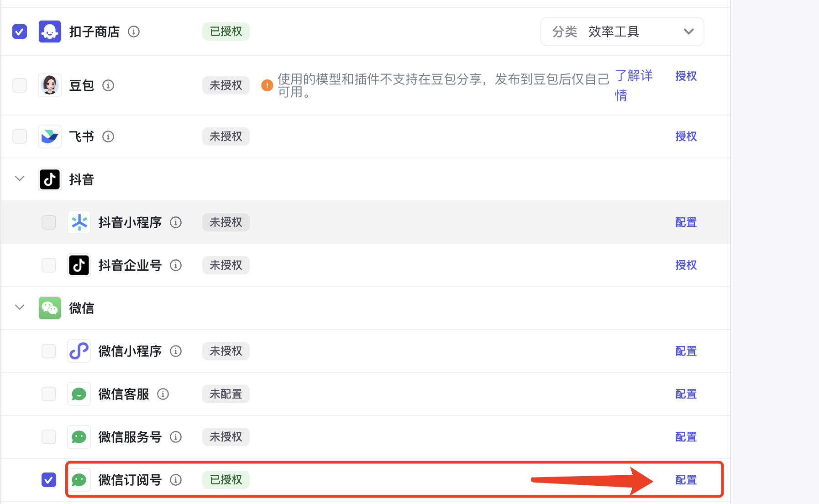Open info tooltip next to 扣子商店
The image size is (819, 504).
tap(134, 31)
